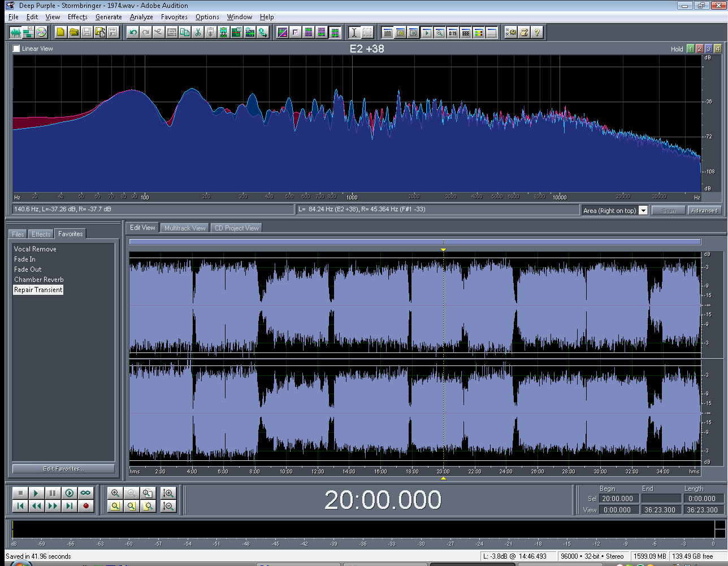Click Edit Favorites button

(x=63, y=469)
